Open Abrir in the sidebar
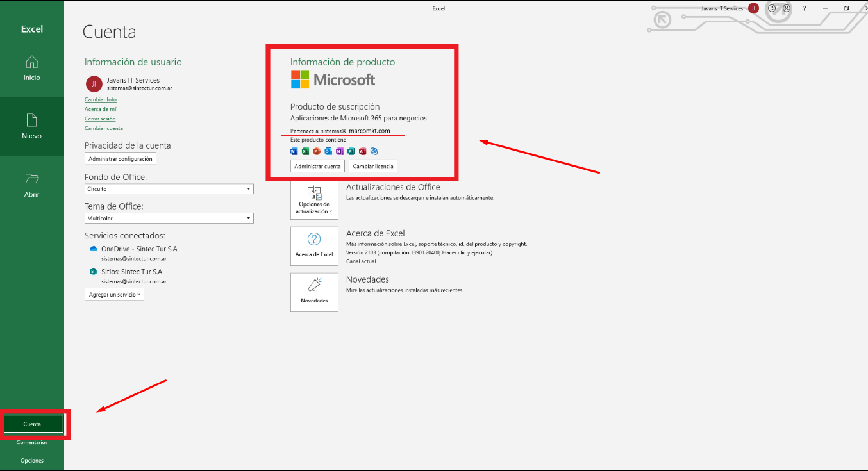This screenshot has height=471, width=868. tap(32, 185)
